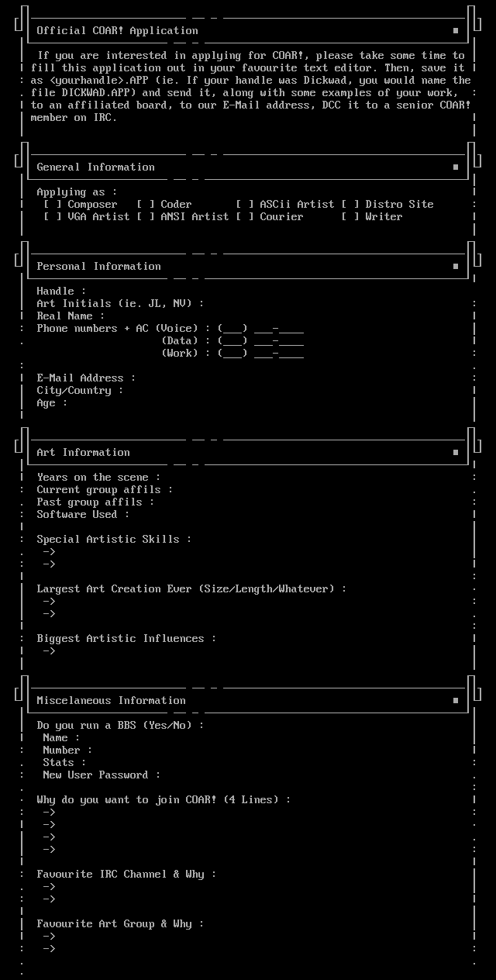
Task: Check the Courier checkbox
Action: point(245,217)
